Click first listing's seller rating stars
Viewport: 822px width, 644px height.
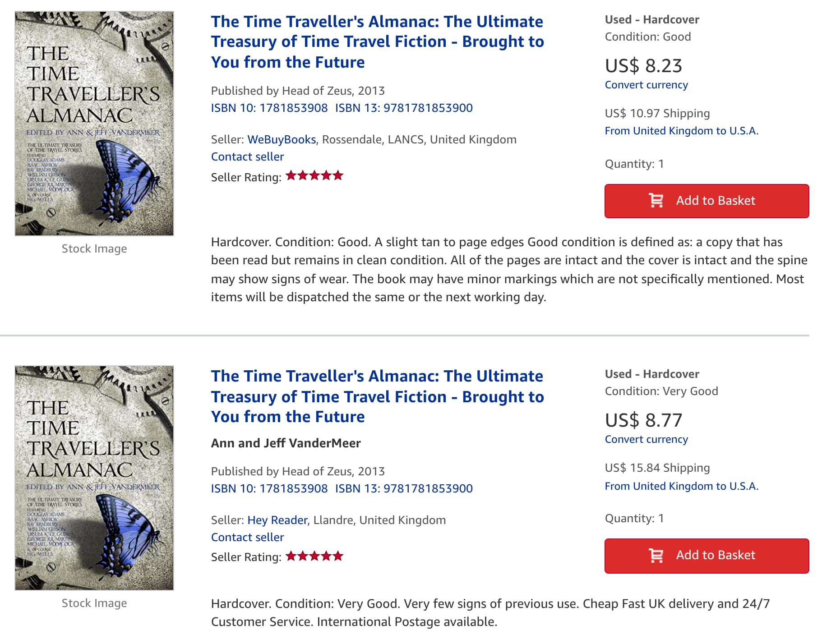[x=314, y=176]
